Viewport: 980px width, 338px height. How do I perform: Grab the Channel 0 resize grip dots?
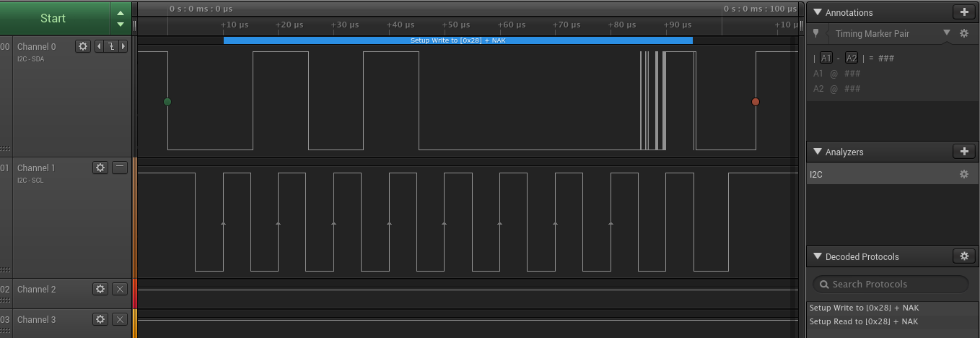pos(5,148)
